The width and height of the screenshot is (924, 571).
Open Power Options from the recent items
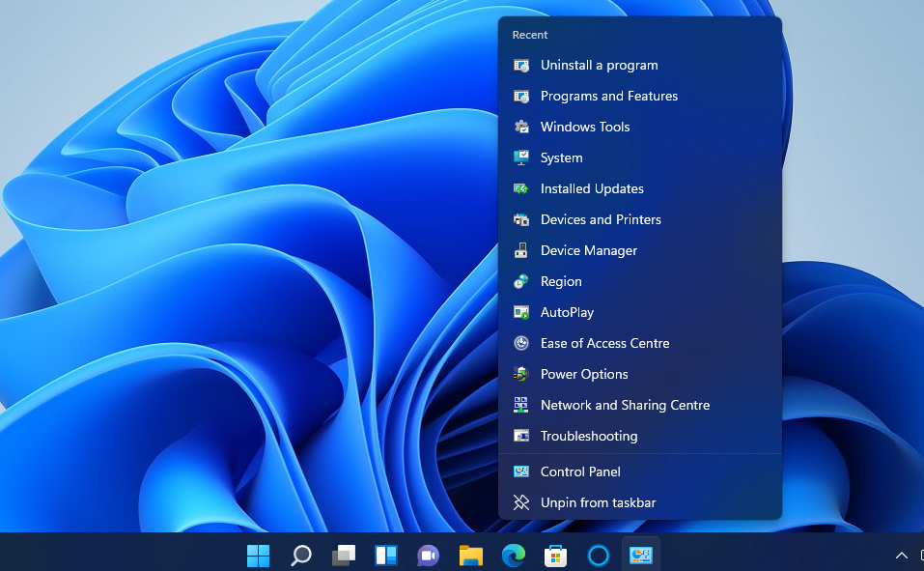584,374
